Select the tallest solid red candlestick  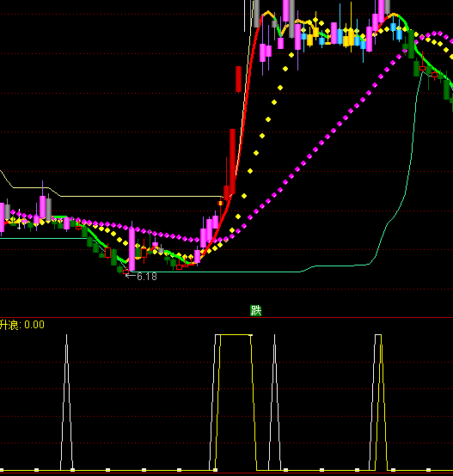coord(233,162)
